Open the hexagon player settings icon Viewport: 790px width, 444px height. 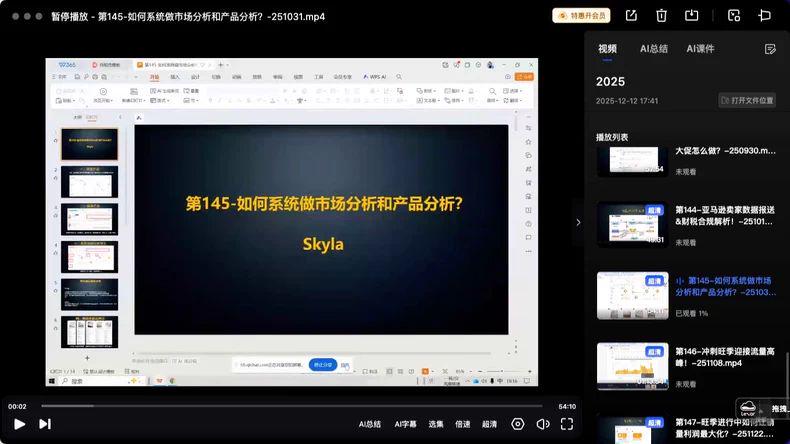(517, 424)
